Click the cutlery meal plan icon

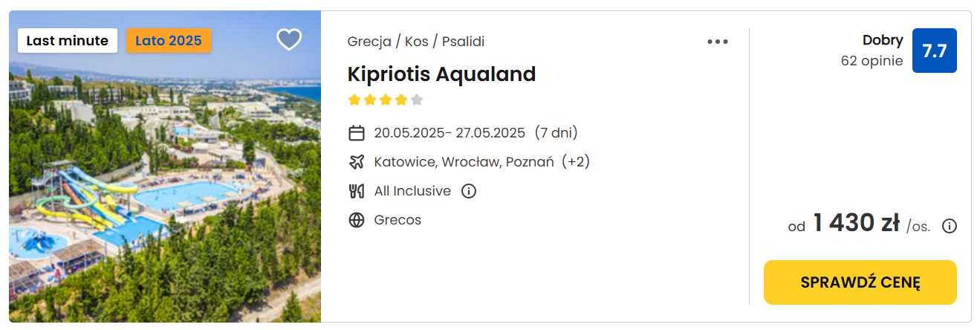point(357,191)
